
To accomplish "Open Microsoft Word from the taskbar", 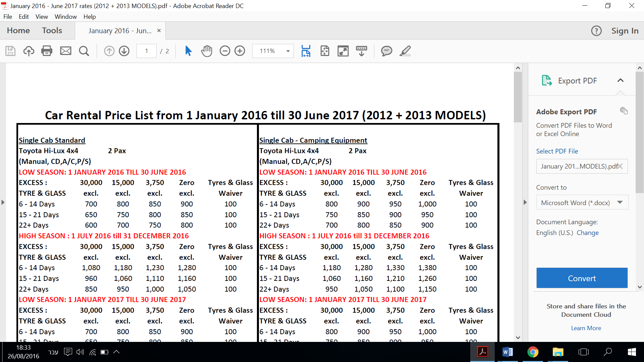I will 507,352.
